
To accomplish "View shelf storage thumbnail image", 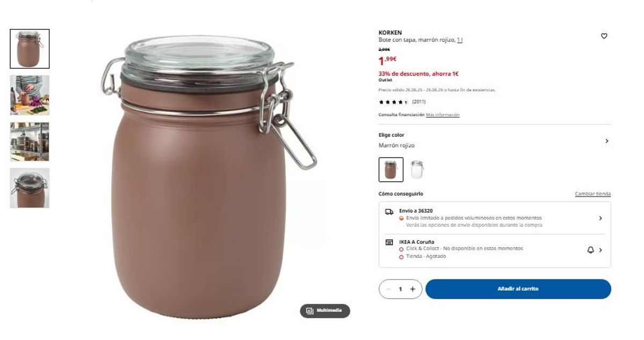I will pos(30,142).
